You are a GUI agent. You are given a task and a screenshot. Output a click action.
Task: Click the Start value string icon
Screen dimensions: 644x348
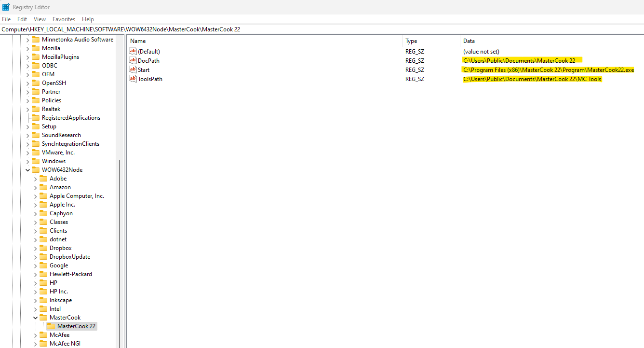134,70
